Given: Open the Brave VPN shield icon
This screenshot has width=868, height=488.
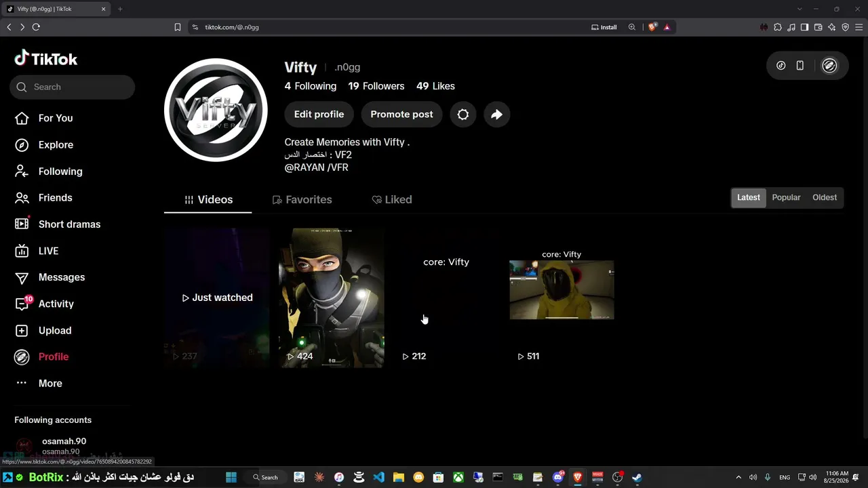Looking at the screenshot, I should coord(846,27).
